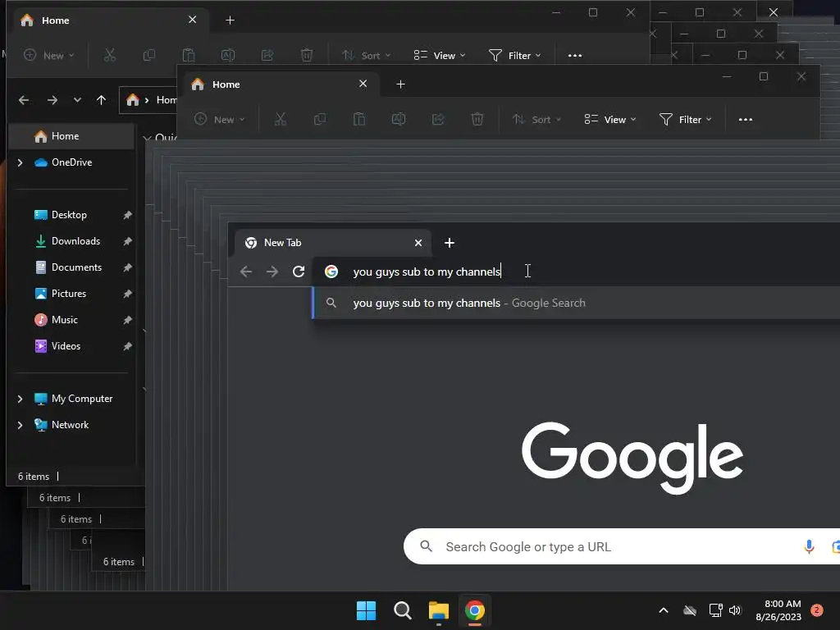Click Share icon in back Explorer toolbar

click(267, 55)
